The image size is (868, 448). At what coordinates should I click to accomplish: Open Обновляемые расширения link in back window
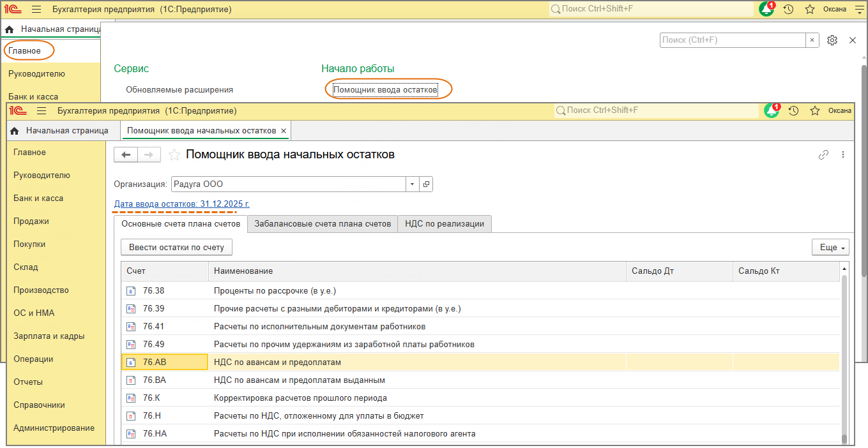click(x=179, y=90)
